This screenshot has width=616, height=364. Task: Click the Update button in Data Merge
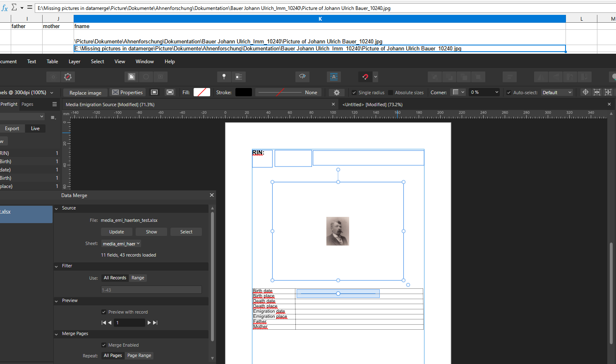coord(116,231)
